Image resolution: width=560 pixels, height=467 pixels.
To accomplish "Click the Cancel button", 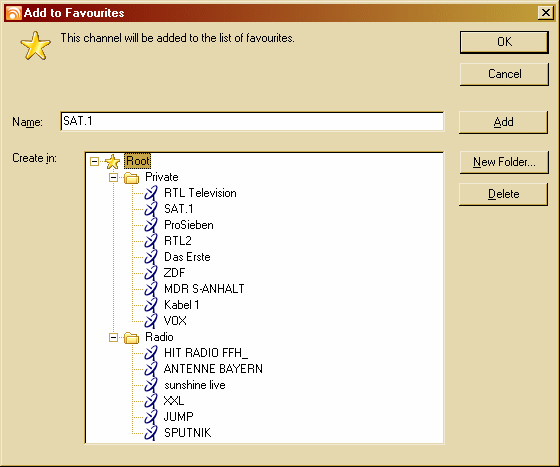I will click(504, 74).
